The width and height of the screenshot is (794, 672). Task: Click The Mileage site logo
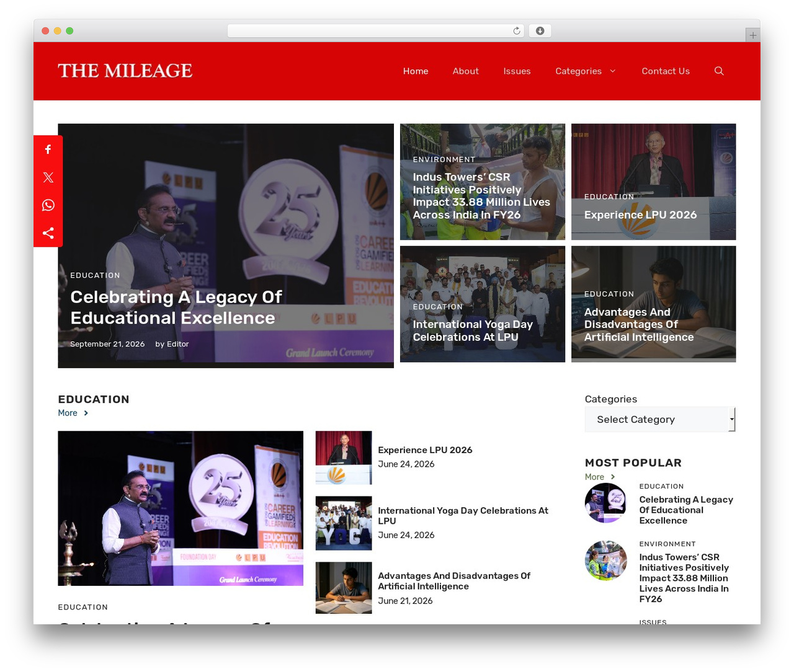(125, 71)
